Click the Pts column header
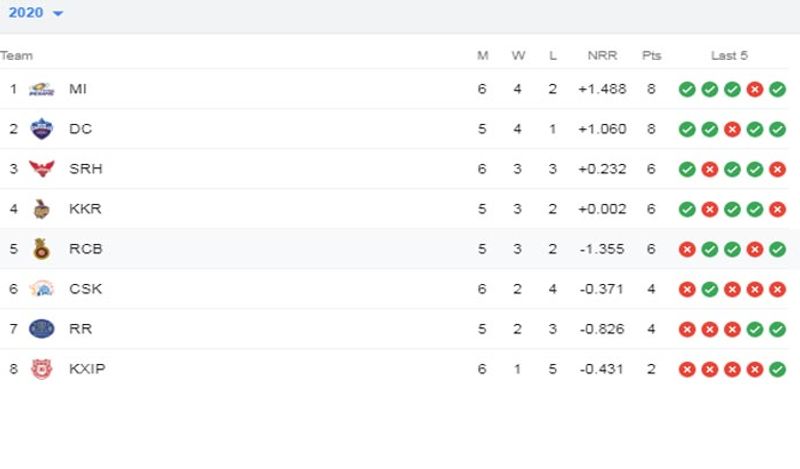The width and height of the screenshot is (800, 469). pyautogui.click(x=651, y=55)
